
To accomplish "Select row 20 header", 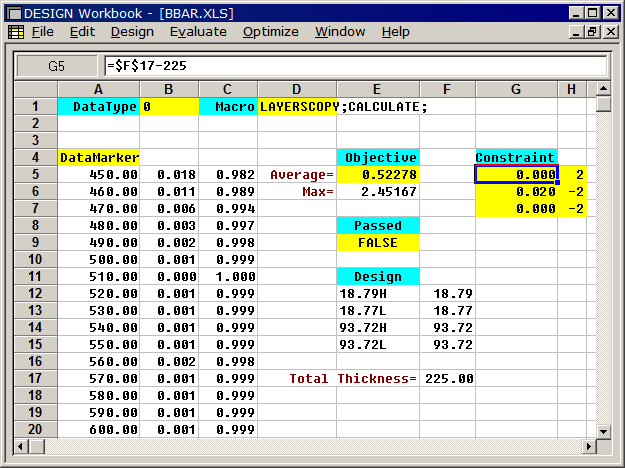I will (x=35, y=429).
